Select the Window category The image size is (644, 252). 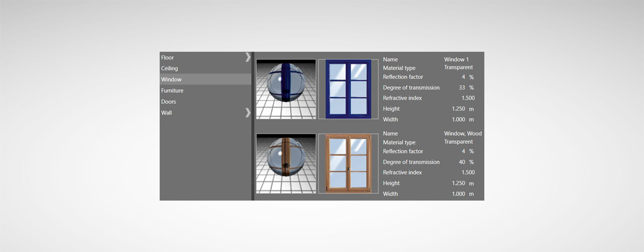(x=205, y=79)
